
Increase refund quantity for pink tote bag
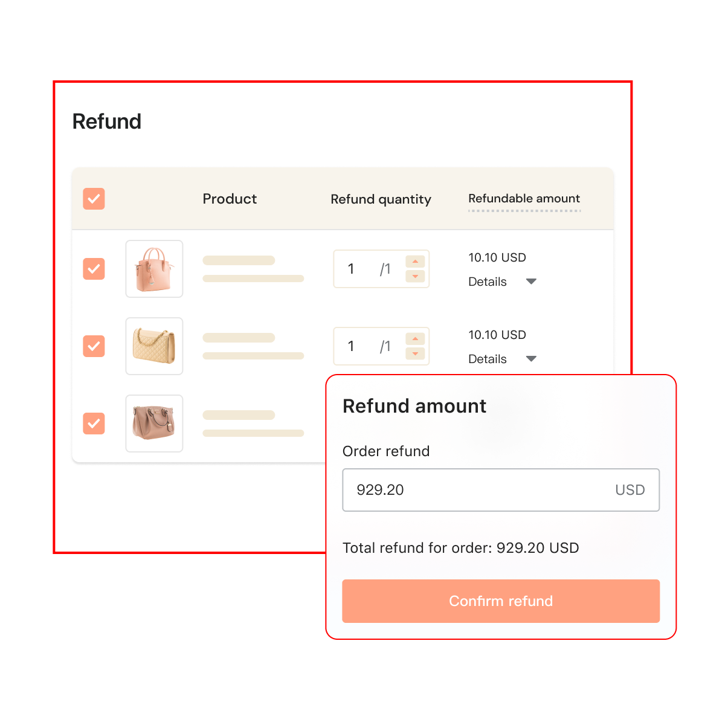click(x=415, y=262)
